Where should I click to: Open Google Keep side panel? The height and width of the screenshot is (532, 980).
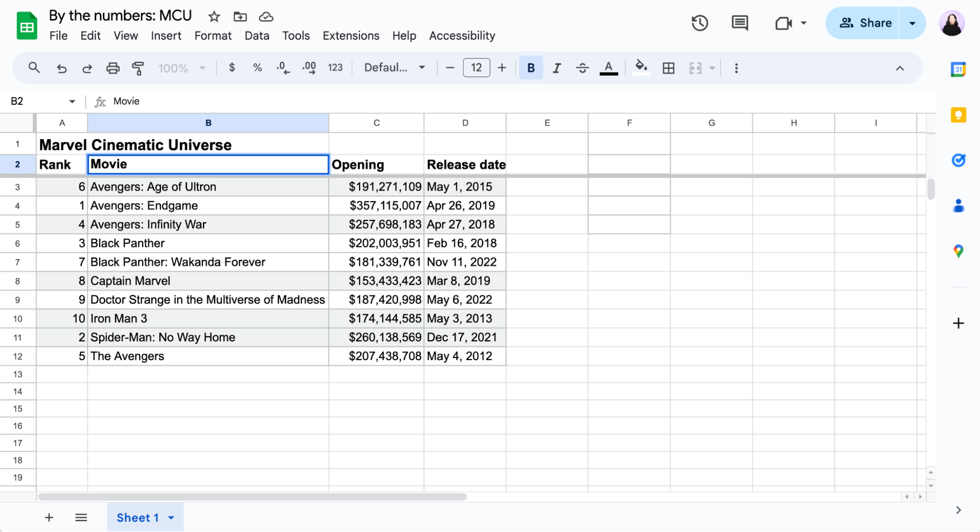click(958, 115)
